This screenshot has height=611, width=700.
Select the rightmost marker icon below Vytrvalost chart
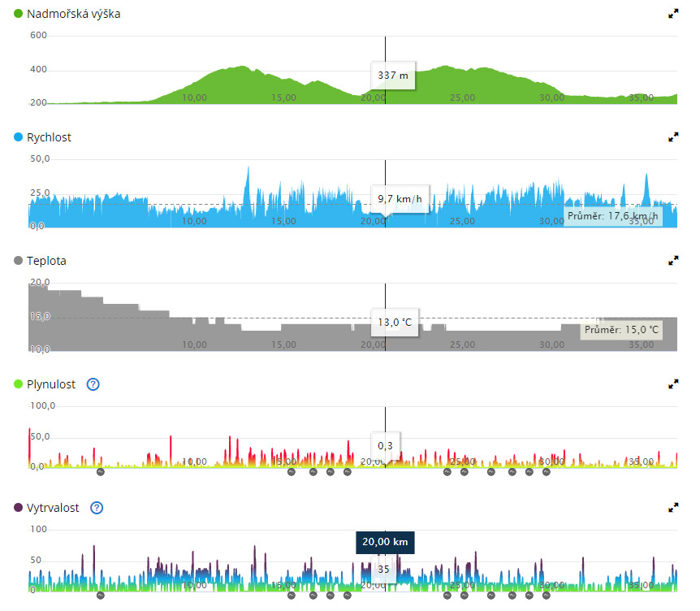[547, 595]
